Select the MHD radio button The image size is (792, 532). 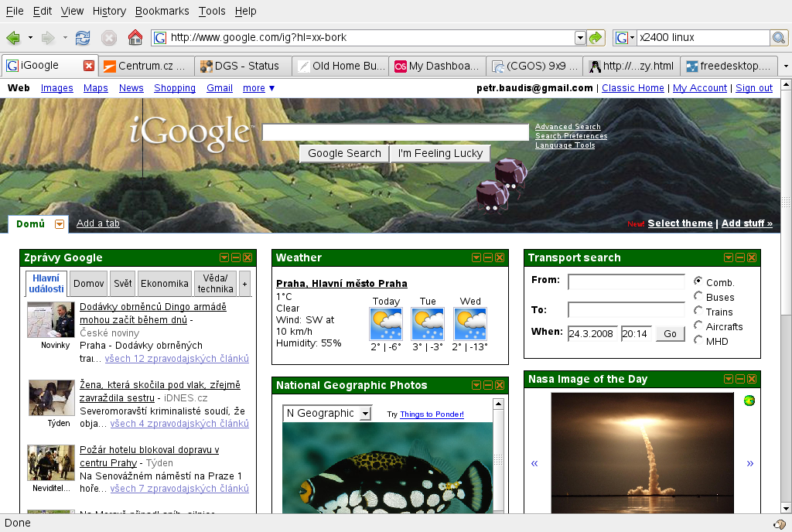point(698,339)
